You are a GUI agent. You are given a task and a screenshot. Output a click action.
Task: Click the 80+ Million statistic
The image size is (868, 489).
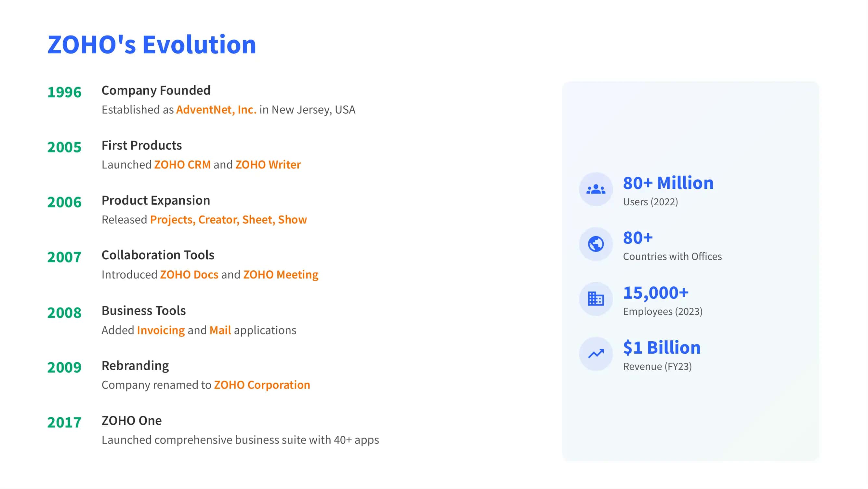(x=668, y=183)
